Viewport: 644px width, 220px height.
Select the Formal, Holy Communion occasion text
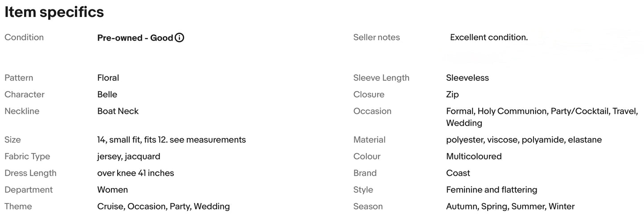point(542,117)
